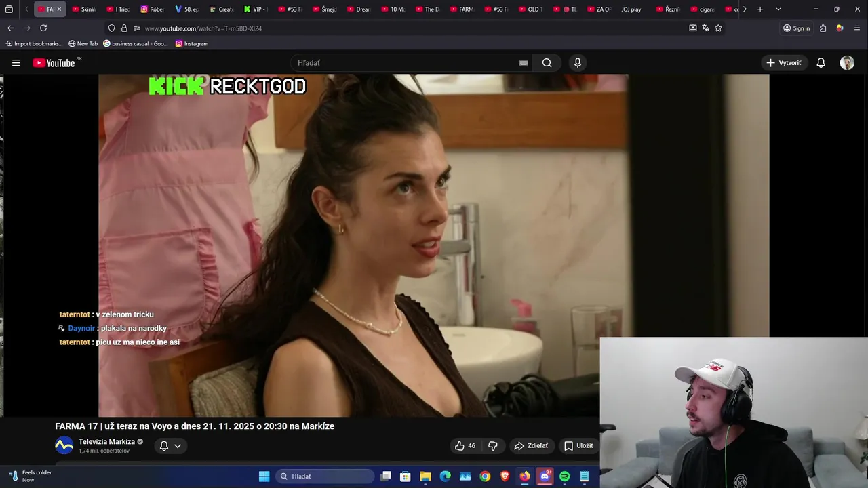868x488 pixels.
Task: Open the Feels colder weather widget
Action: (31, 476)
